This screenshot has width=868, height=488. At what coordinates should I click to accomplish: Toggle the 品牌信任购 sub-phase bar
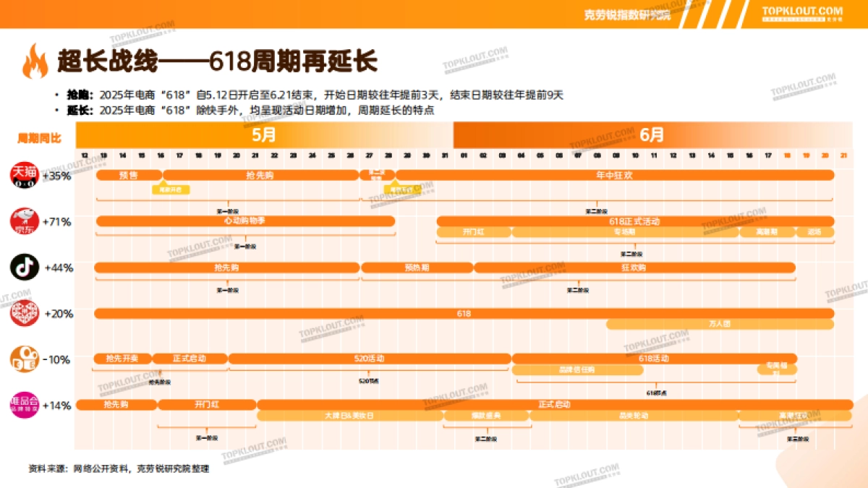(x=576, y=369)
